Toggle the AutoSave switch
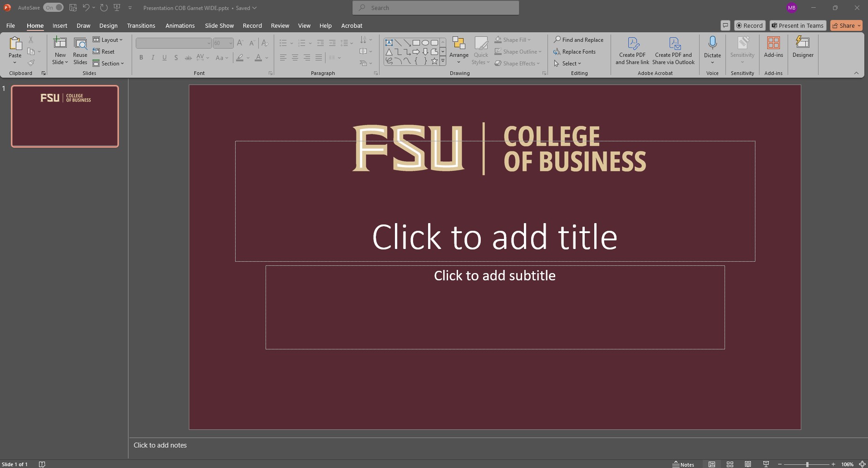868x468 pixels. pos(53,8)
